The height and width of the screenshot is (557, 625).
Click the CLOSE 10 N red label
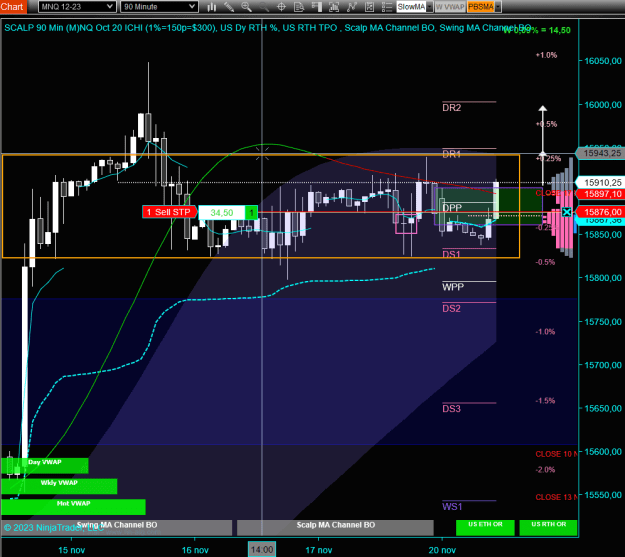point(556,454)
